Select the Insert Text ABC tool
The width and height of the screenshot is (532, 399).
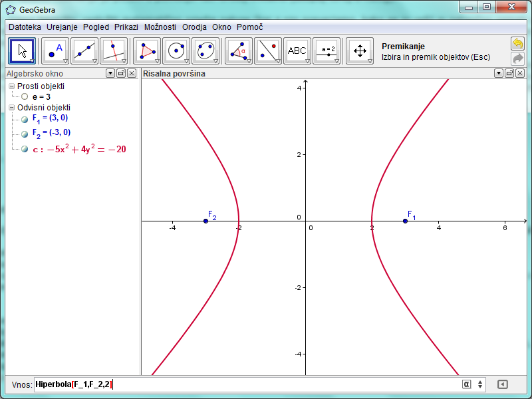pos(297,51)
